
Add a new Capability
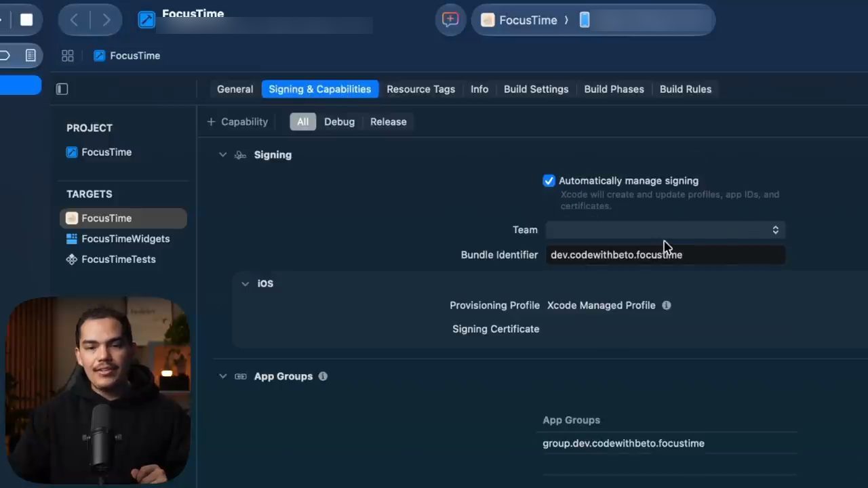tap(237, 122)
